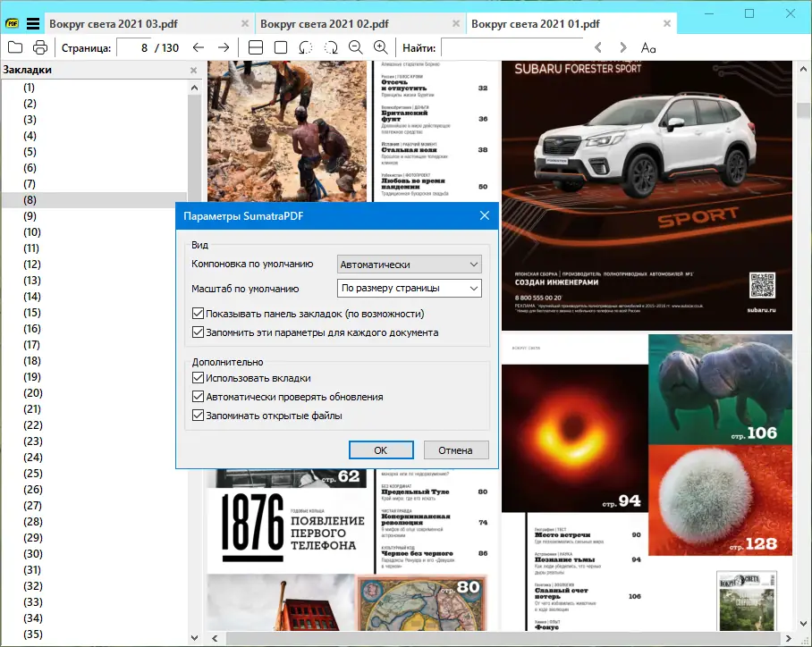This screenshot has height=647, width=812.
Task: Rotate the page right
Action: pyautogui.click(x=331, y=47)
